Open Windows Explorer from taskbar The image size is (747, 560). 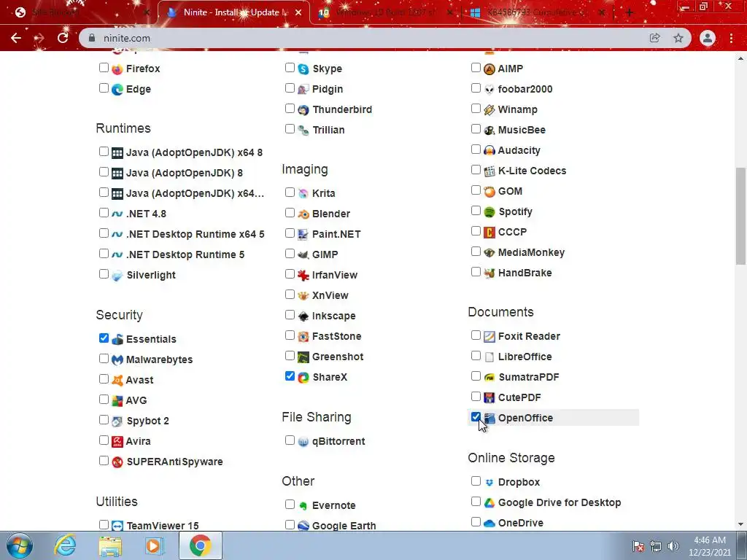click(x=110, y=545)
